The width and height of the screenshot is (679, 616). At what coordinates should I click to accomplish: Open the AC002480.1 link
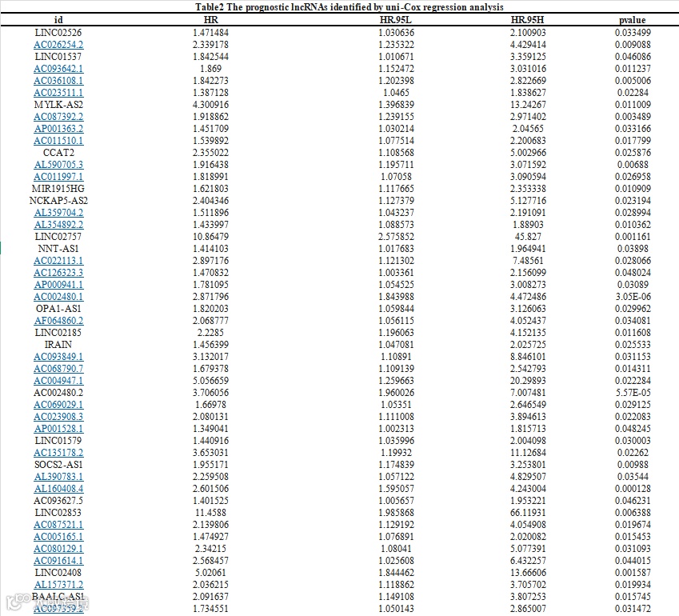tap(58, 297)
